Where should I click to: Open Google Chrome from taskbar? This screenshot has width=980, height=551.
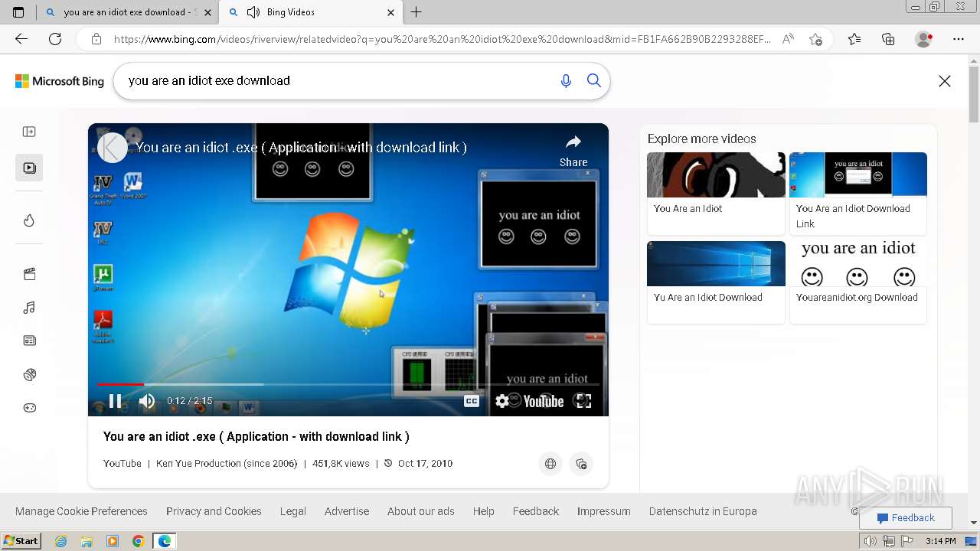coord(138,541)
